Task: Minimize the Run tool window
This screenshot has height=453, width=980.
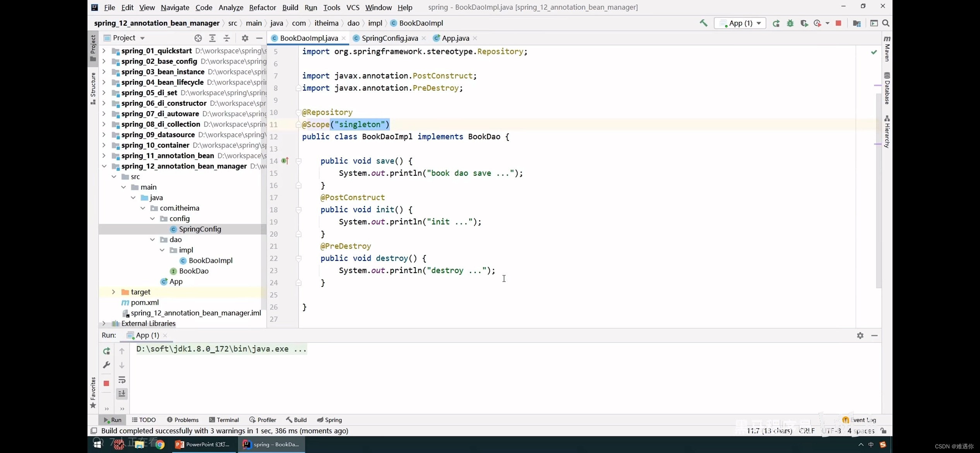Action: coord(874,336)
